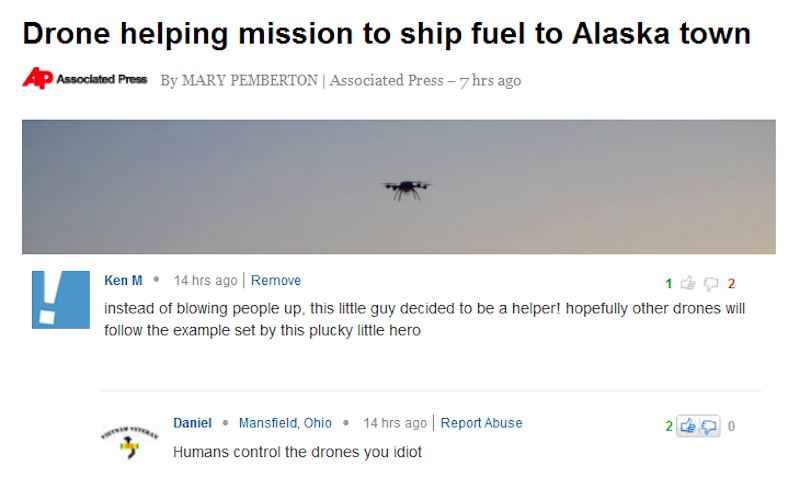
Task: Open Ken M's user profile name
Action: click(x=122, y=281)
